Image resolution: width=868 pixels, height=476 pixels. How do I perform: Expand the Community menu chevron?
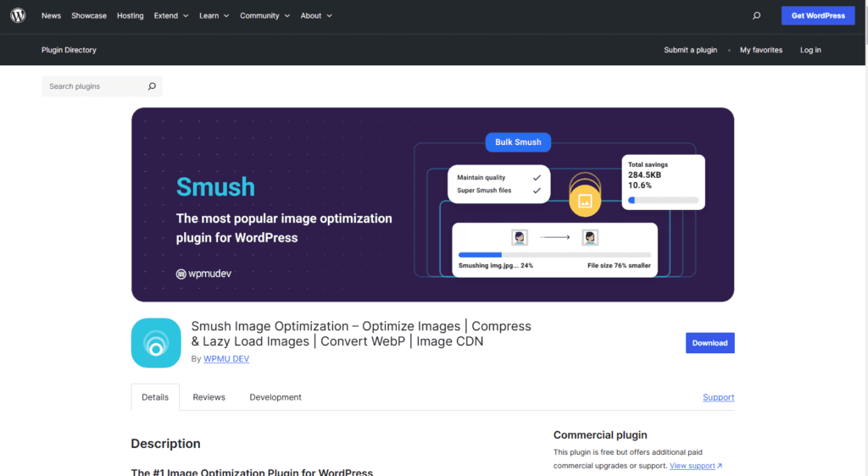coord(287,16)
